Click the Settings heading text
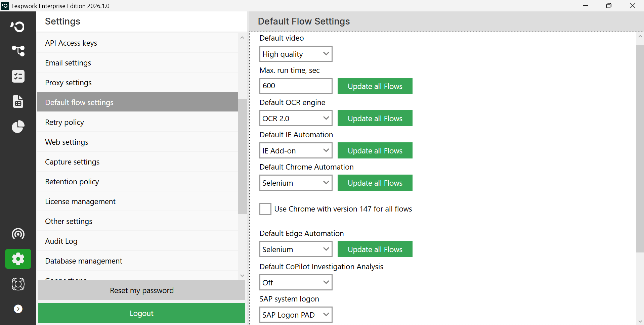This screenshot has width=644, height=325. 62,21
